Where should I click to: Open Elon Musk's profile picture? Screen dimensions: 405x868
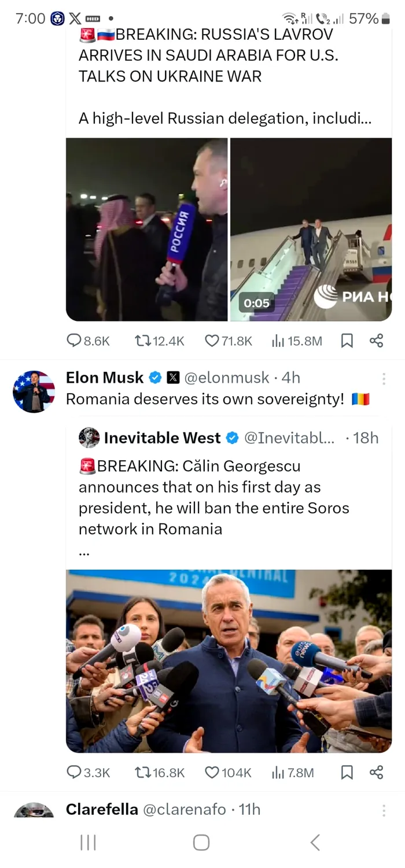click(x=34, y=391)
